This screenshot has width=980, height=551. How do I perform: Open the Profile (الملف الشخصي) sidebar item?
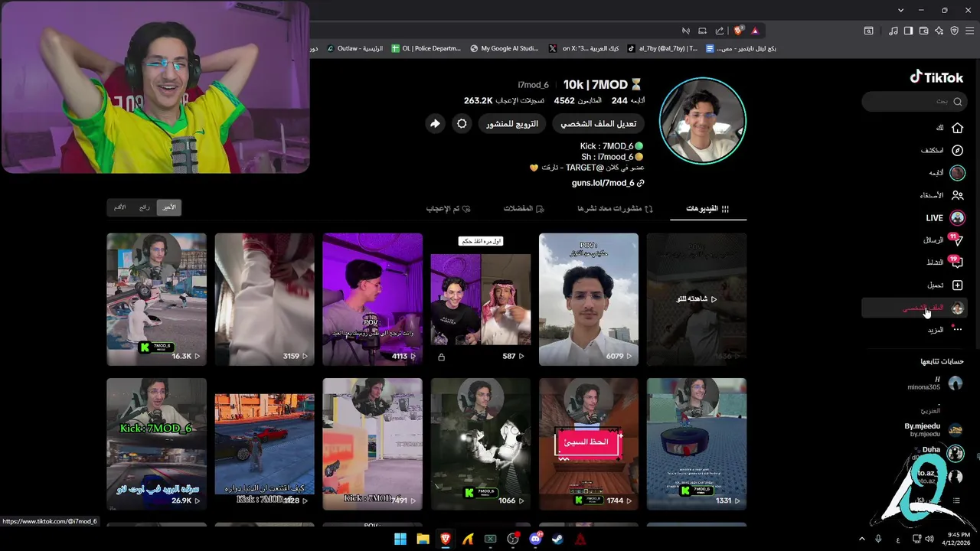pyautogui.click(x=913, y=308)
